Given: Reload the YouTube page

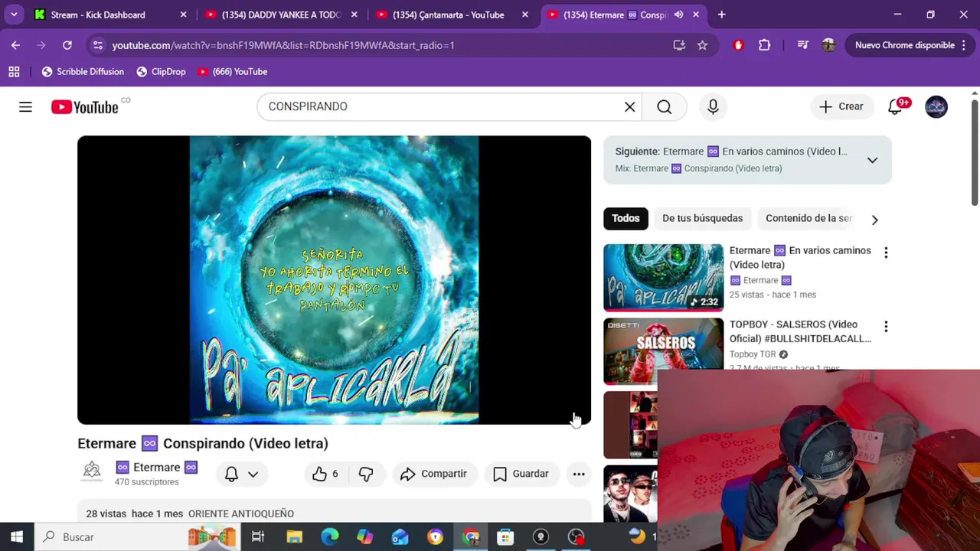Looking at the screenshot, I should point(67,45).
